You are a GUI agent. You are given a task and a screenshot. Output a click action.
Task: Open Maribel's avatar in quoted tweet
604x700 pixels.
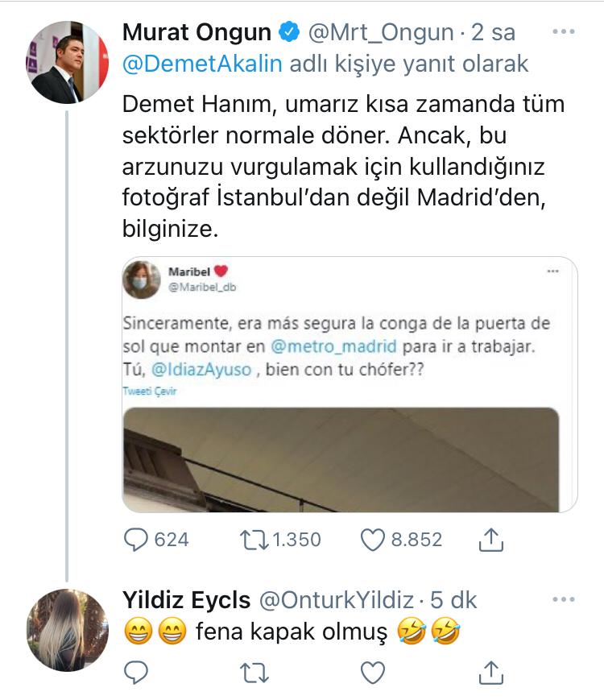(x=142, y=280)
